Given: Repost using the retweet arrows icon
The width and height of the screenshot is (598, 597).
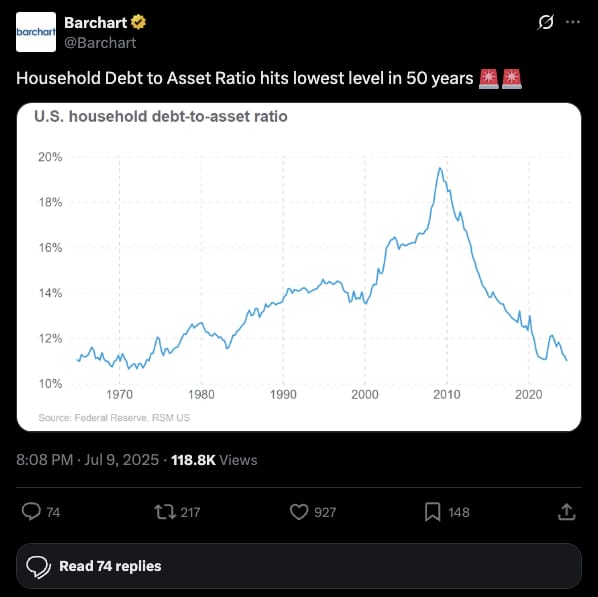Looking at the screenshot, I should (165, 512).
